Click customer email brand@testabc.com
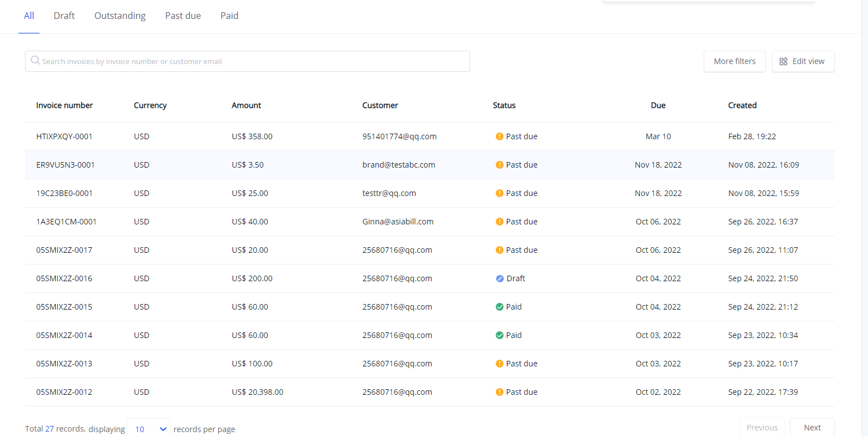Screen dimensions: 868x436 (x=398, y=165)
